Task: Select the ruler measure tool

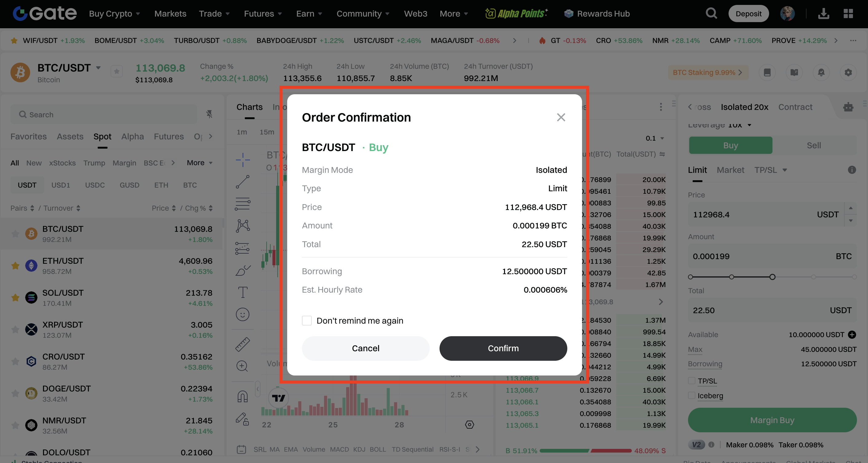Action: 243,344
